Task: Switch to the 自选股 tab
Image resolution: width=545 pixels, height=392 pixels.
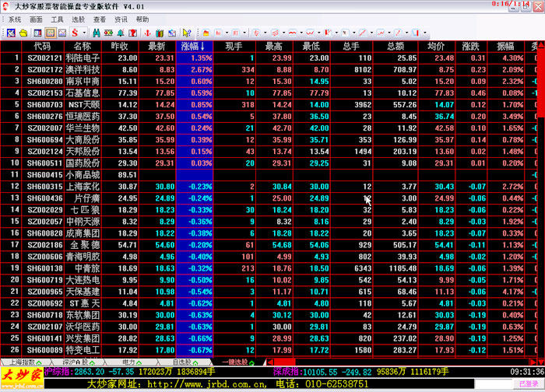Action: point(185,362)
